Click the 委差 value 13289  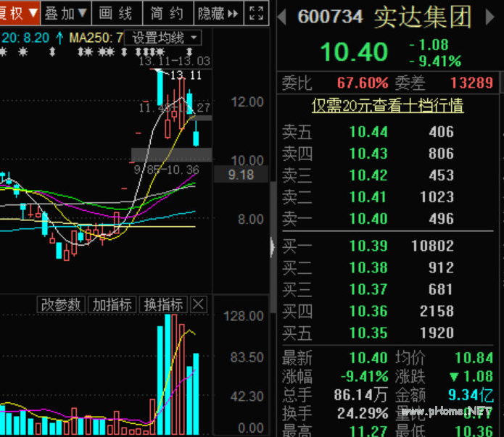[472, 83]
